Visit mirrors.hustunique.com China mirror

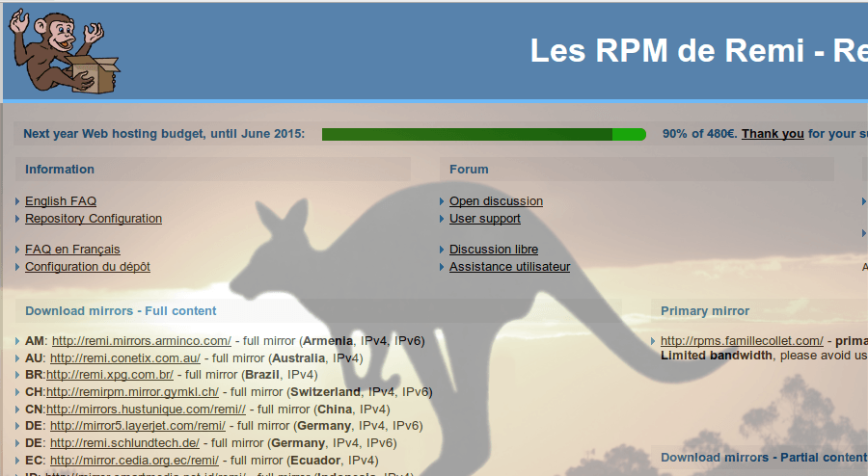tap(147, 410)
